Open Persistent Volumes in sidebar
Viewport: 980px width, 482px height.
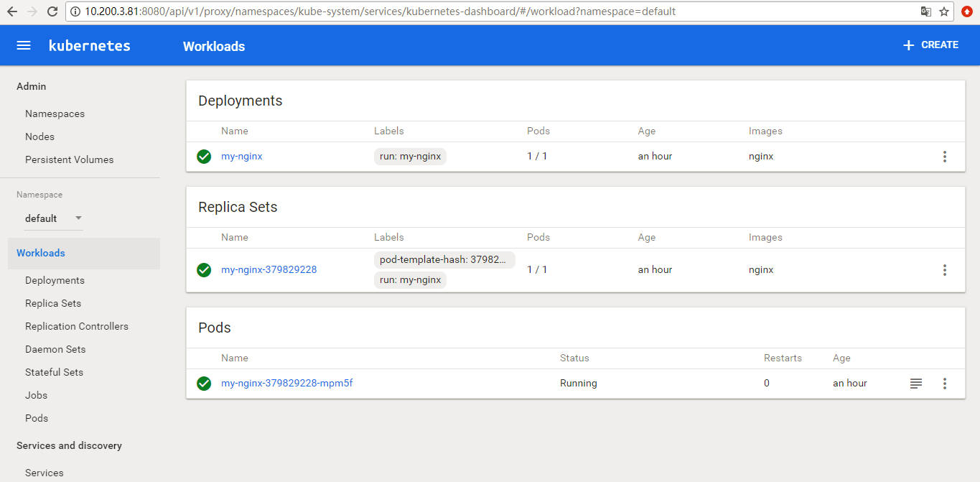(x=69, y=159)
